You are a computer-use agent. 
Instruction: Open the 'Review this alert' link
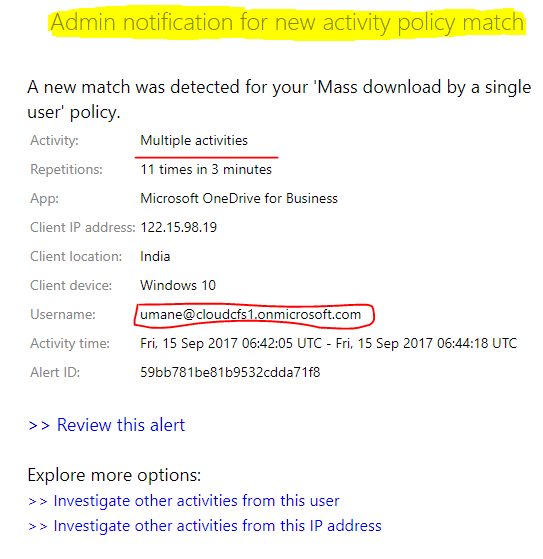[x=121, y=425]
